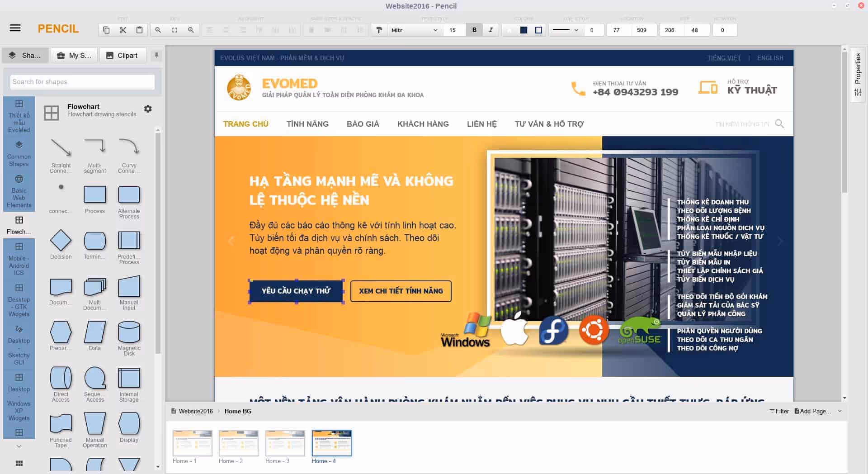
Task: Pick the Multi-segment connector shape
Action: pos(95,155)
